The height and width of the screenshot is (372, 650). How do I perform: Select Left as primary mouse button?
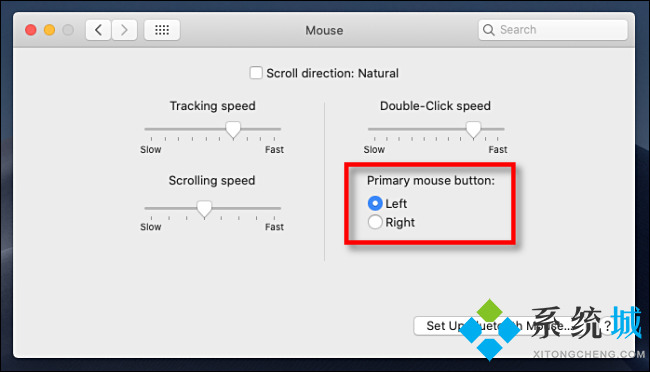coord(375,203)
